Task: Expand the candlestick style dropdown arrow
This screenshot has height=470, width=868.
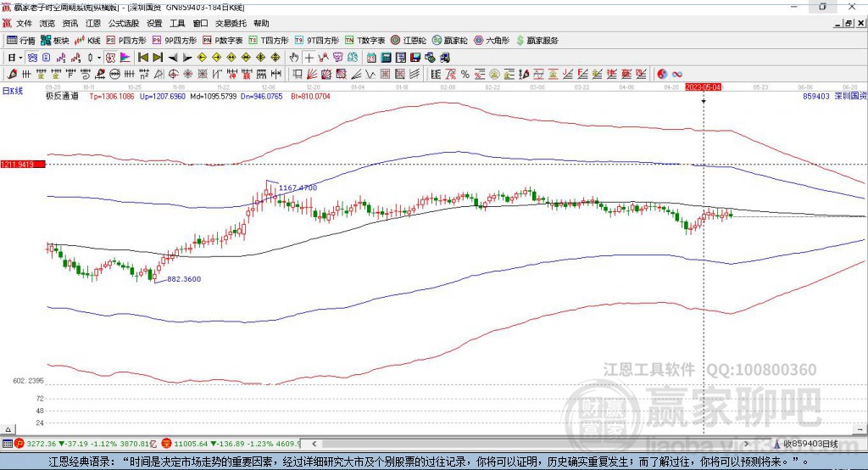Action: tap(99, 58)
